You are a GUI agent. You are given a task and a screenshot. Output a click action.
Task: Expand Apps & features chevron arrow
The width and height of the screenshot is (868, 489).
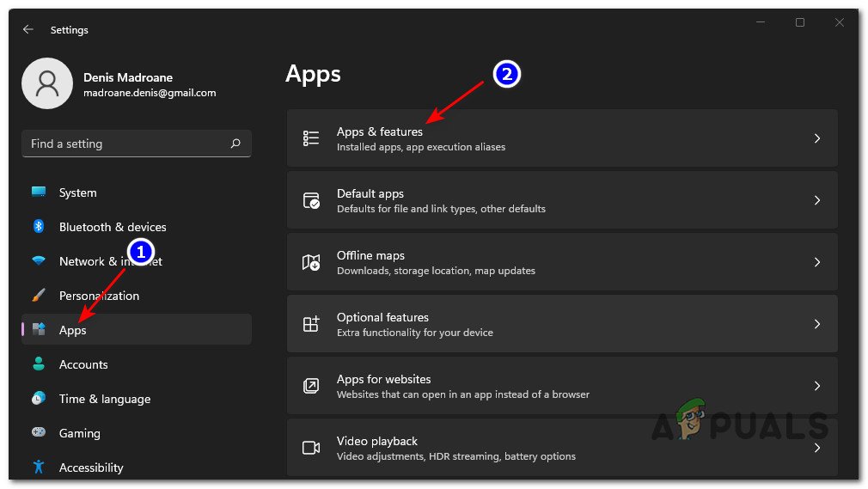pos(816,138)
